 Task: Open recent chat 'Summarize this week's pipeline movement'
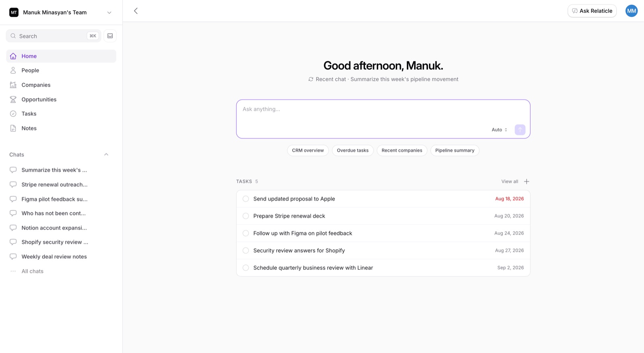point(404,79)
